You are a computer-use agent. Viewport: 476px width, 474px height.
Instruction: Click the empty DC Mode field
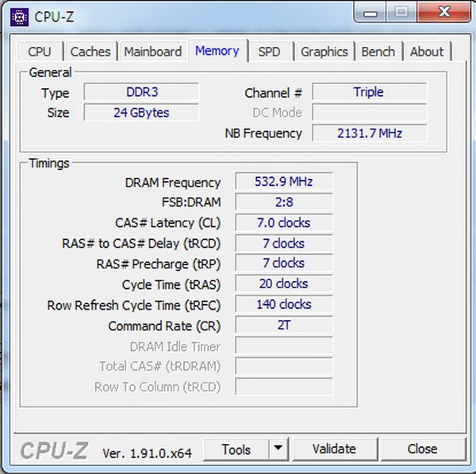369,113
